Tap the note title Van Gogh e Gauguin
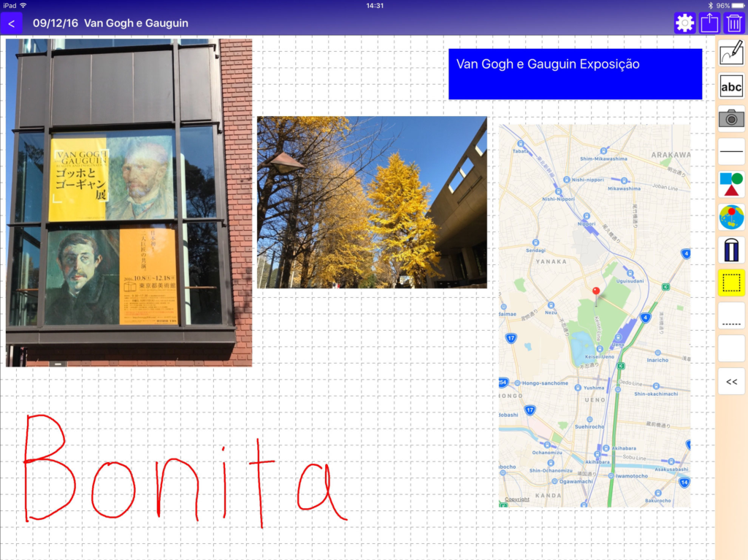Screen dimensions: 748x560 click(x=136, y=23)
